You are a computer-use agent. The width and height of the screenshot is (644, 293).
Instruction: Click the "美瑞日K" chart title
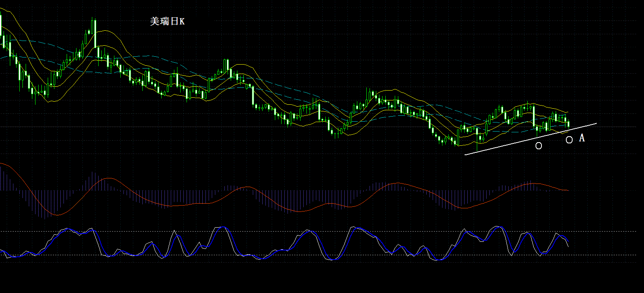coord(167,21)
